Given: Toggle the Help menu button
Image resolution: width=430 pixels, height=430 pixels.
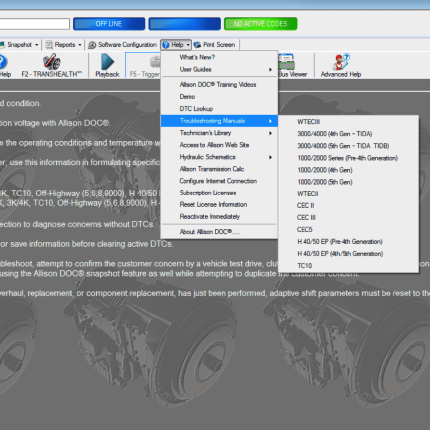Looking at the screenshot, I should coord(176,45).
